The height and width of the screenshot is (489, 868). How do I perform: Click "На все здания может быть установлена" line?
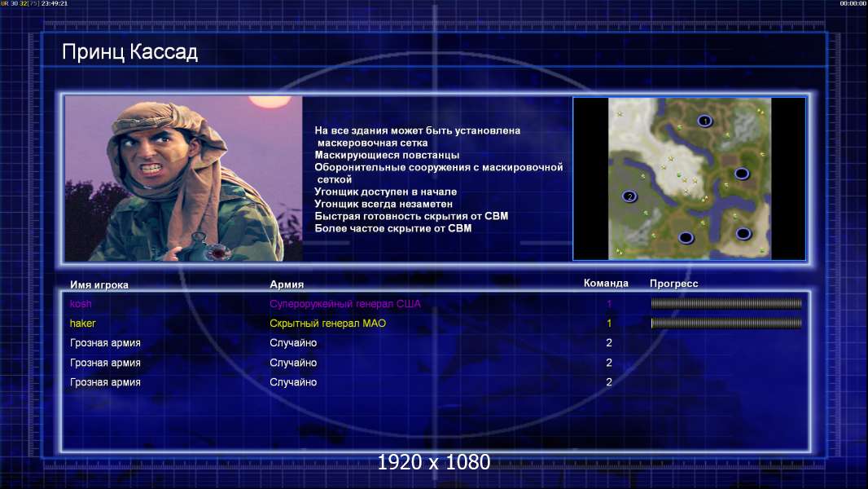click(418, 130)
